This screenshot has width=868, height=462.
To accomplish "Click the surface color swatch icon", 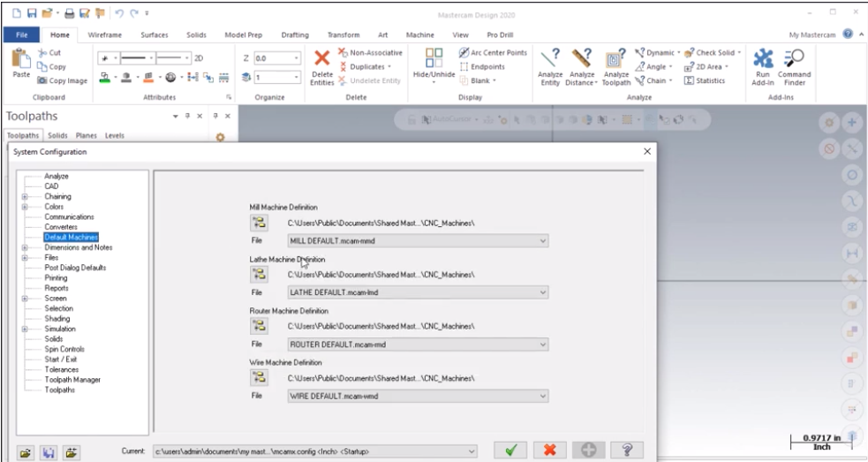I will (147, 77).
